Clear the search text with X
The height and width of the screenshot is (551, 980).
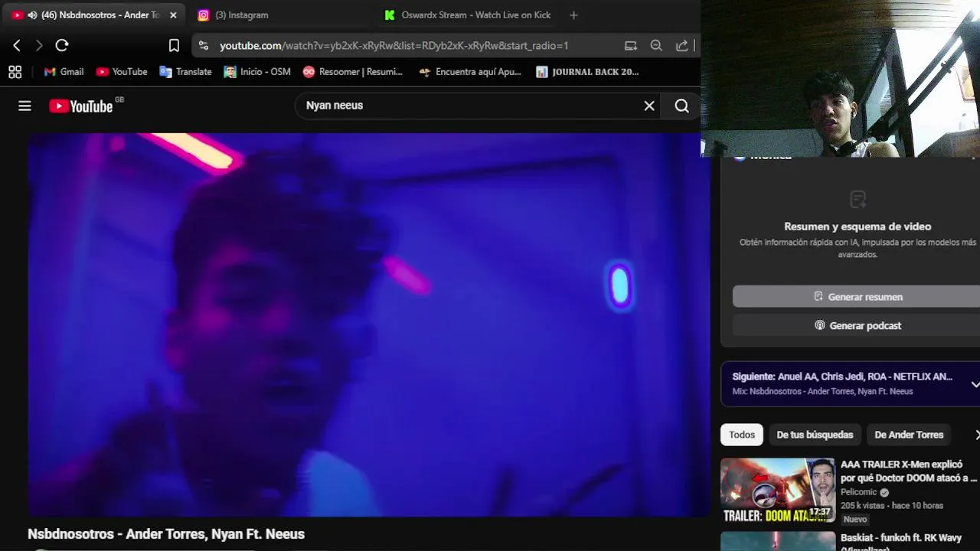(649, 106)
